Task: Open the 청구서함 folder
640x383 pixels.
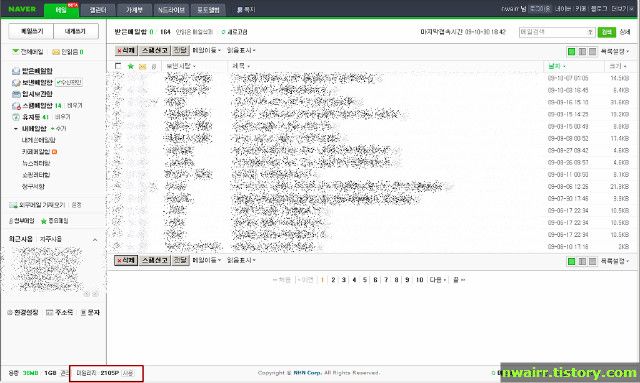Action: [x=33, y=187]
